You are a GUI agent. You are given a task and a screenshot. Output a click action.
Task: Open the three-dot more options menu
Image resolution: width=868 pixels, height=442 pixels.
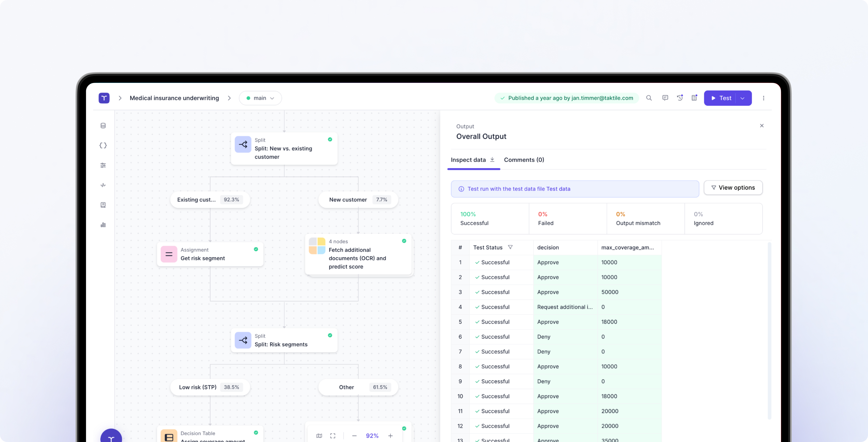coord(763,98)
